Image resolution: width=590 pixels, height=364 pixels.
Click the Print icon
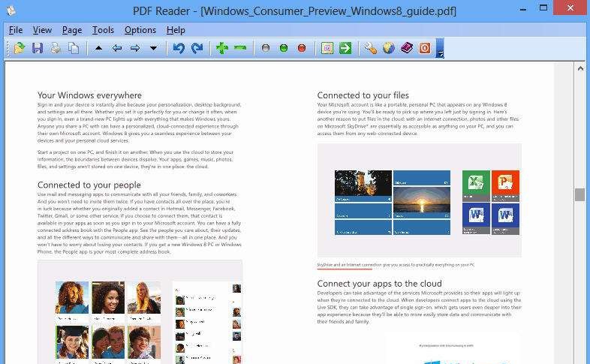point(56,48)
